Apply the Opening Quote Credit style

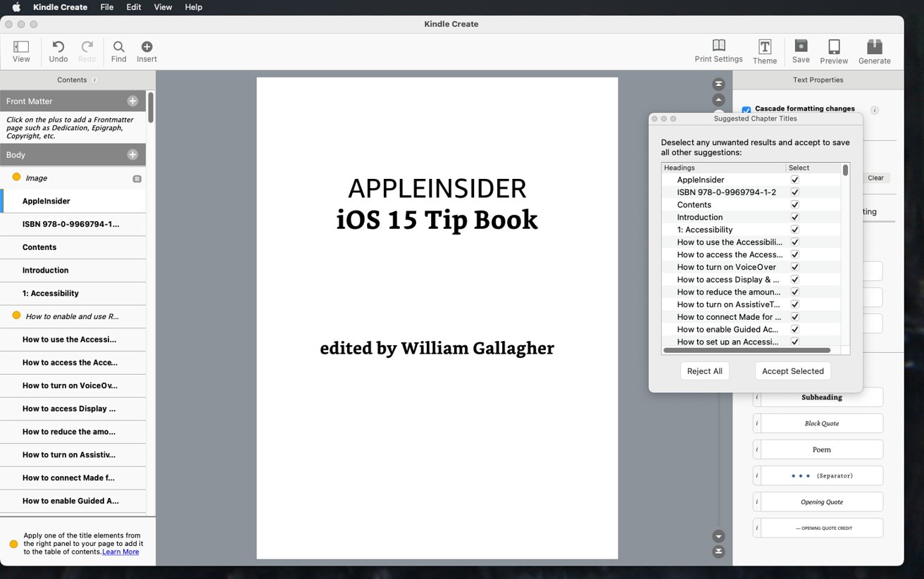[821, 528]
